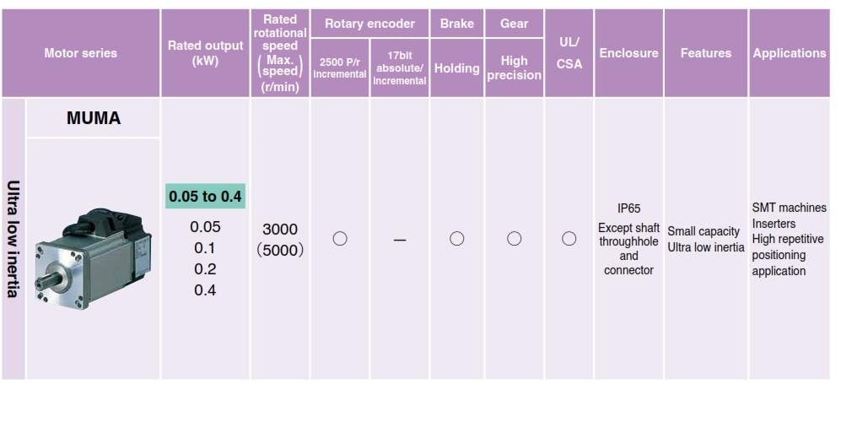Click the circle under Gear High precision
Viewport: 868px width, 422px height.
pos(515,239)
